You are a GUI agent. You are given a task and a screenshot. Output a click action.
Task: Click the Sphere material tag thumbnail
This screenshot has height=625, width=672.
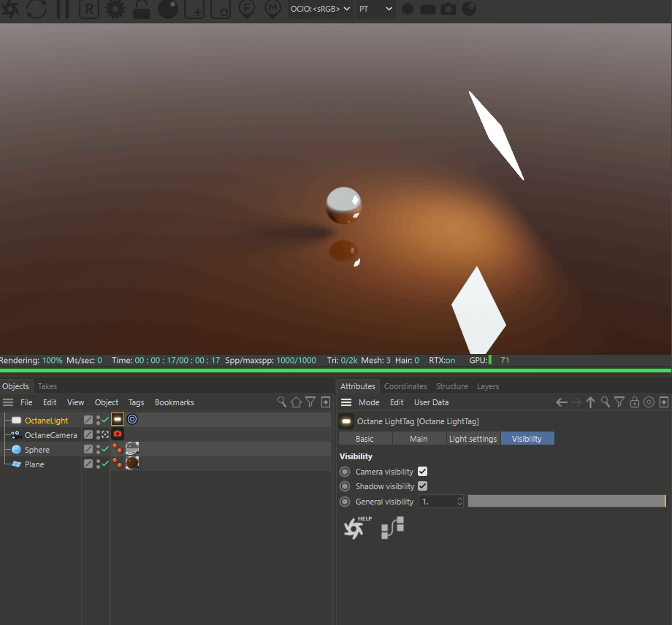click(x=132, y=448)
